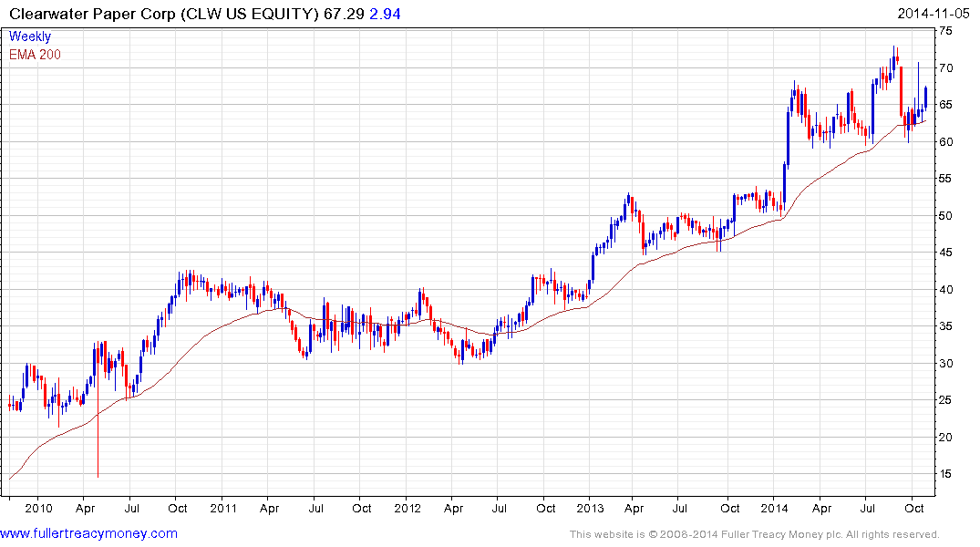980x547 pixels.
Task: Click the 2013 year label on the time axis
Action: [591, 507]
